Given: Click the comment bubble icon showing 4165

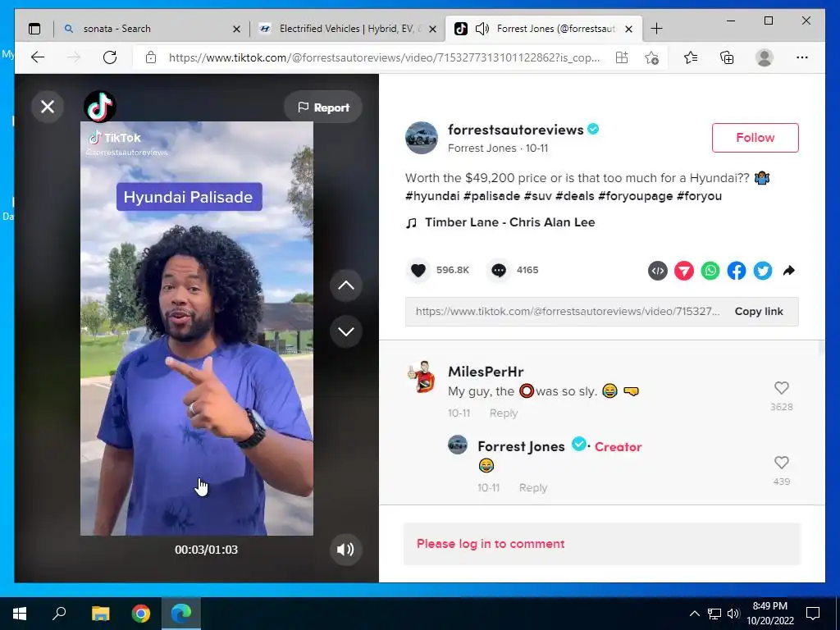Looking at the screenshot, I should click(x=498, y=270).
